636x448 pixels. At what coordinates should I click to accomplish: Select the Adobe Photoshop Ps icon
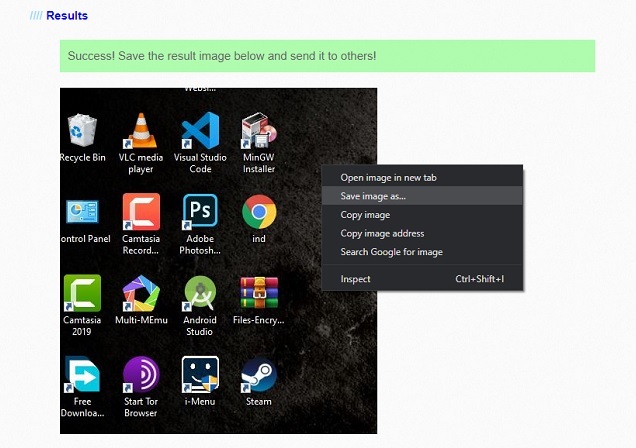click(x=200, y=211)
